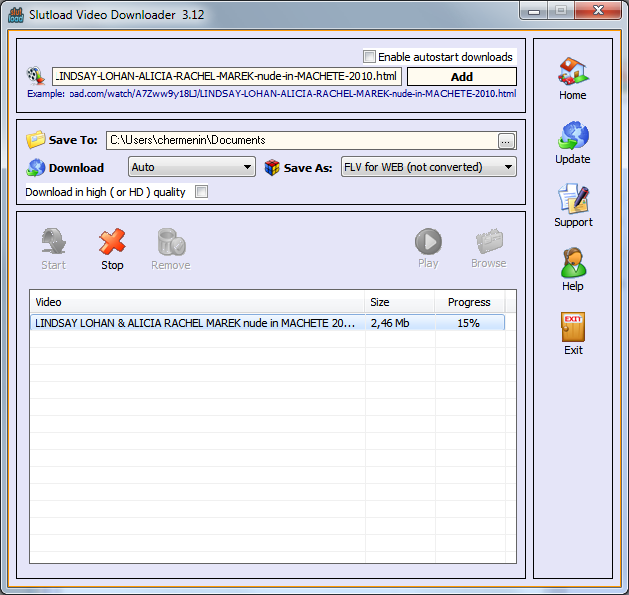The height and width of the screenshot is (595, 629).
Task: Click the Progress column header
Action: [469, 302]
